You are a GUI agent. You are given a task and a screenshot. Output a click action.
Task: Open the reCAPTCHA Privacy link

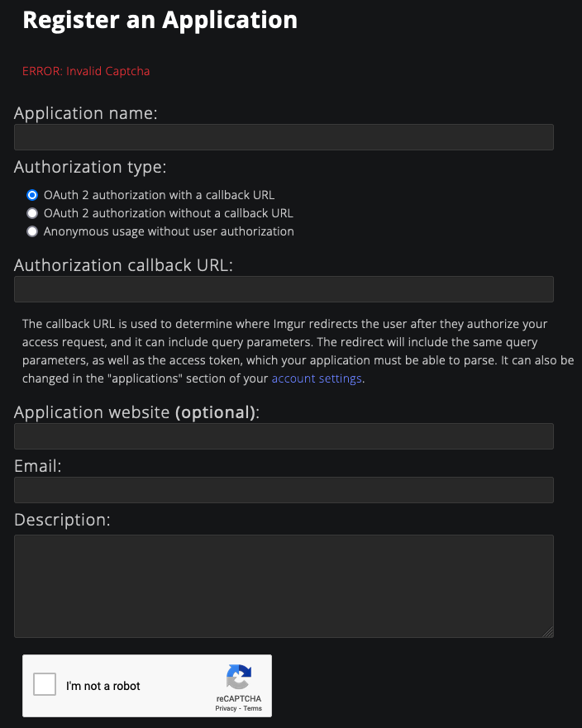226,708
